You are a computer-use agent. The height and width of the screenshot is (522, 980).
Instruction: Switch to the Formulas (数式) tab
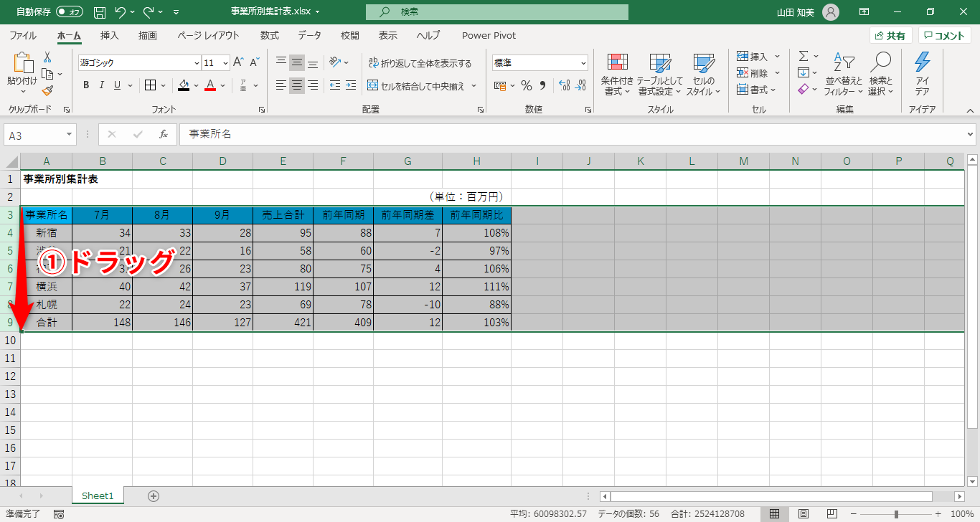point(270,35)
